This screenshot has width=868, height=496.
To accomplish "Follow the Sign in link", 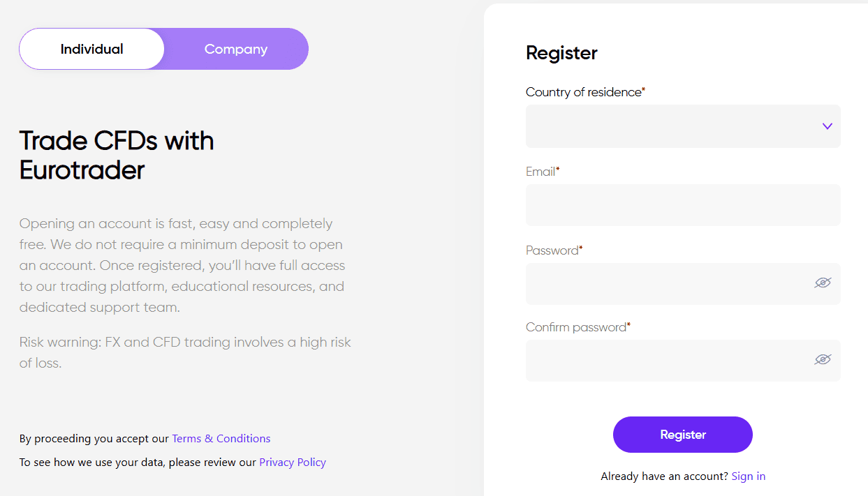I will coord(748,476).
